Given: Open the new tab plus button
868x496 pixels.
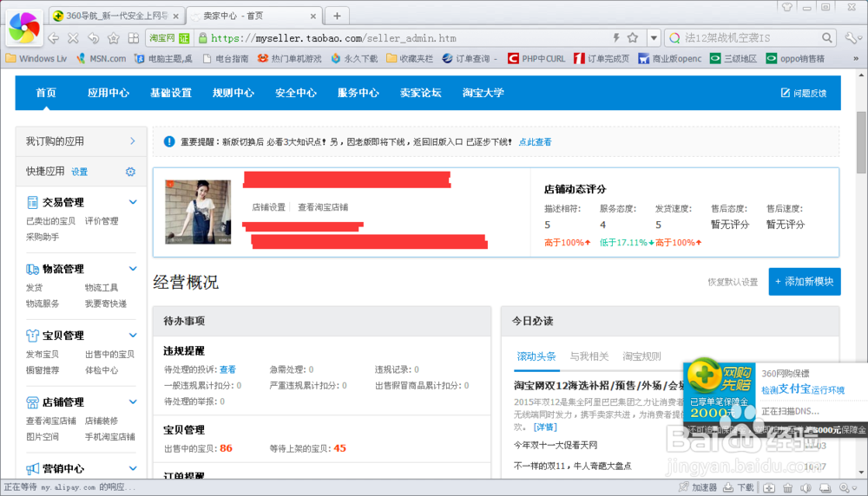Looking at the screenshot, I should (337, 16).
